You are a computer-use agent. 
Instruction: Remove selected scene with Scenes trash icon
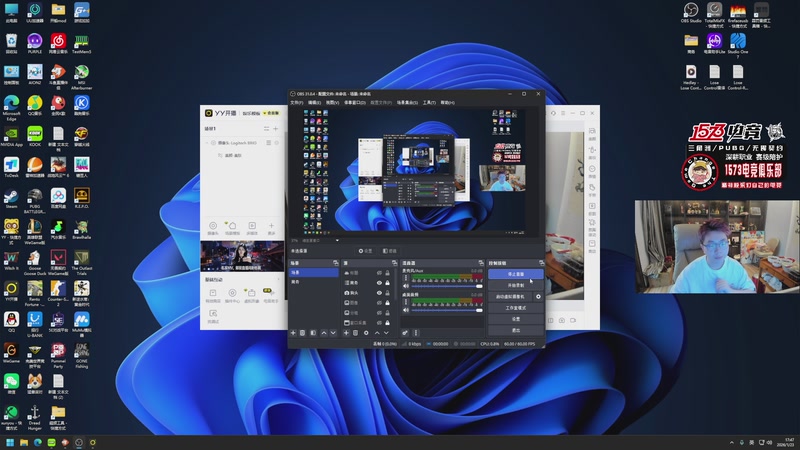click(x=303, y=333)
